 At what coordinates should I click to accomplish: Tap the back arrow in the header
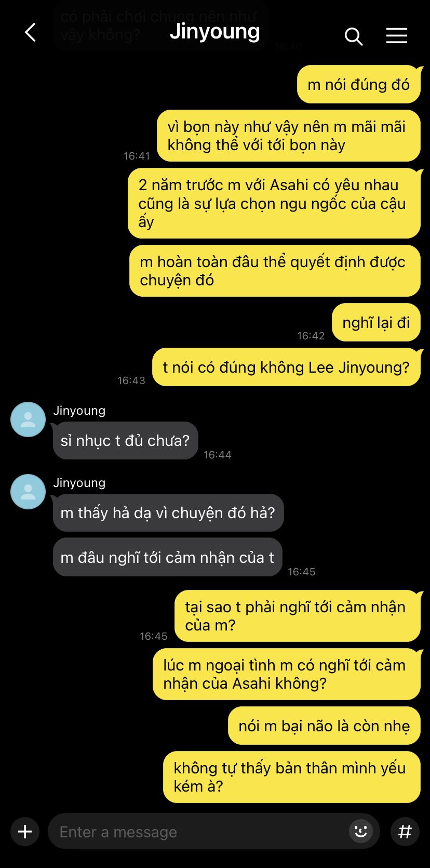(x=30, y=33)
